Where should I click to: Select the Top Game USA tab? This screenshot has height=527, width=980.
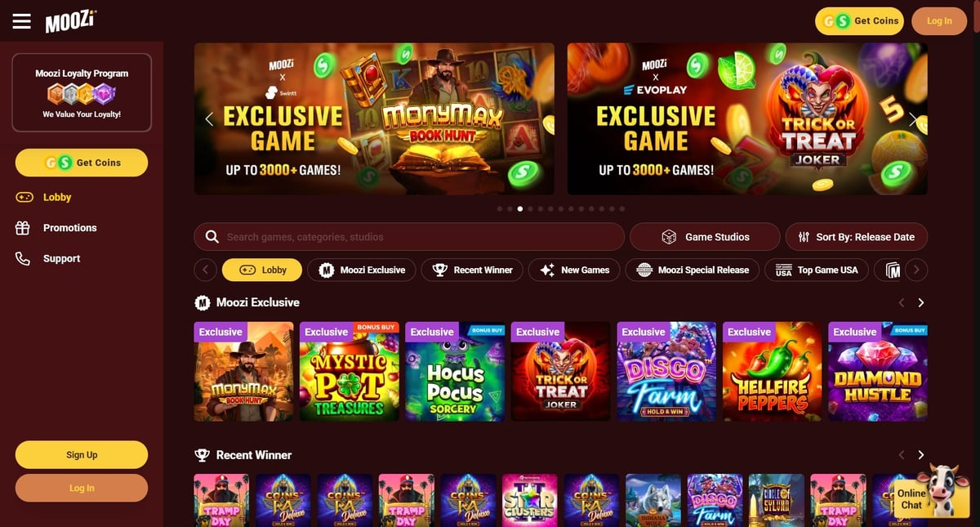[x=817, y=270]
